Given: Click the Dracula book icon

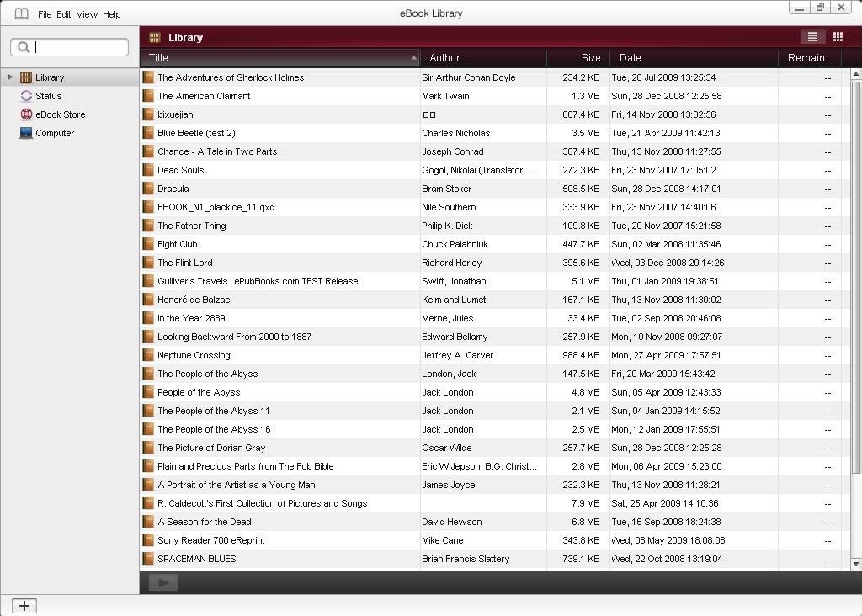Looking at the screenshot, I should (148, 189).
